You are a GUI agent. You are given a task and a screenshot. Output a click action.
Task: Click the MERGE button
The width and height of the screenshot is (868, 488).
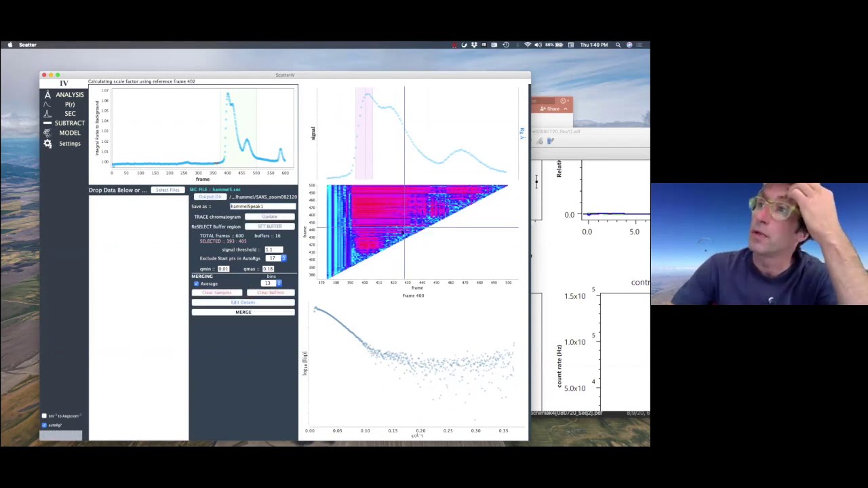tap(243, 312)
